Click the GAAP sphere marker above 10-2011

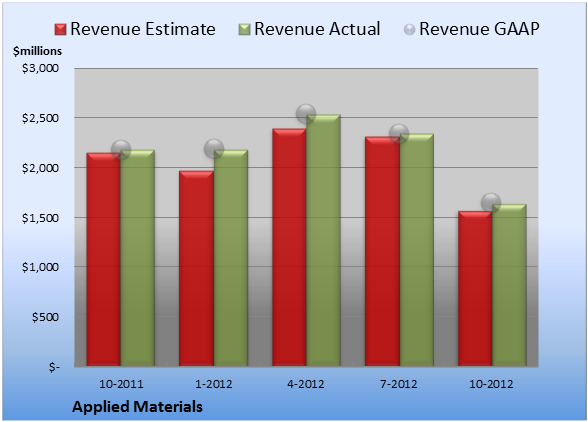click(121, 150)
